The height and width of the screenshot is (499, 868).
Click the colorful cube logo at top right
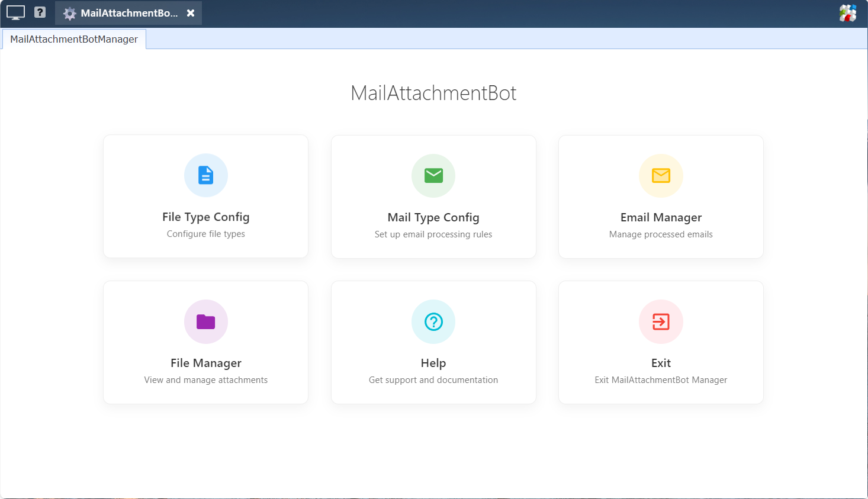click(848, 13)
